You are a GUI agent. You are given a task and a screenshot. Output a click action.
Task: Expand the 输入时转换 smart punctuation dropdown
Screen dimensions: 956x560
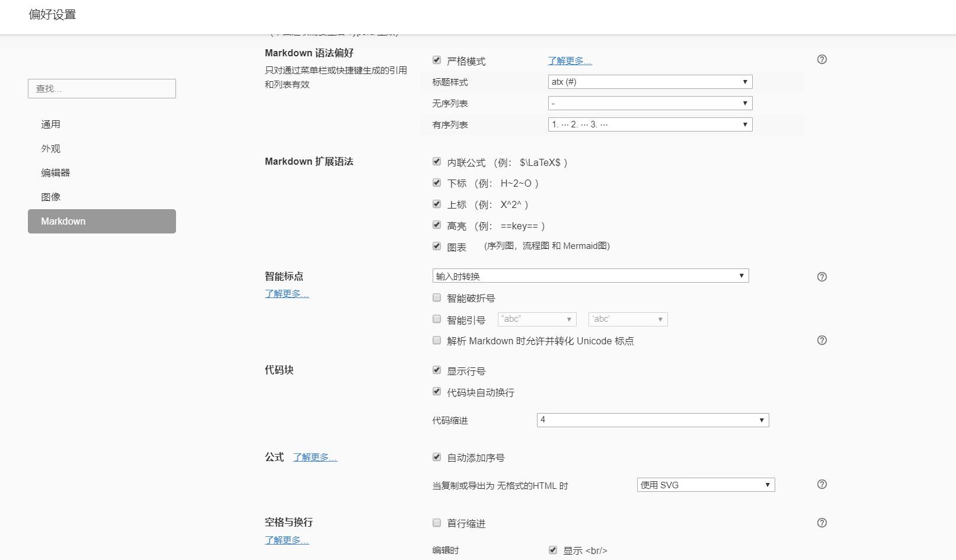(x=590, y=276)
